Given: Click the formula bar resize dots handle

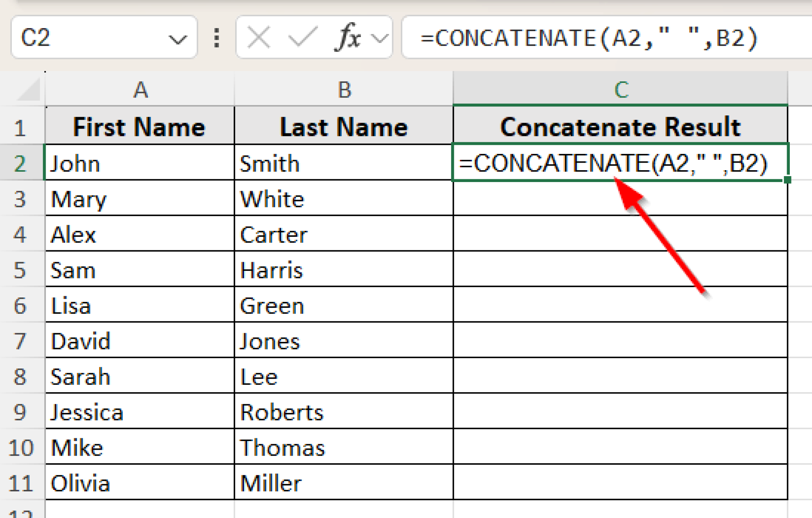Looking at the screenshot, I should pyautogui.click(x=216, y=38).
